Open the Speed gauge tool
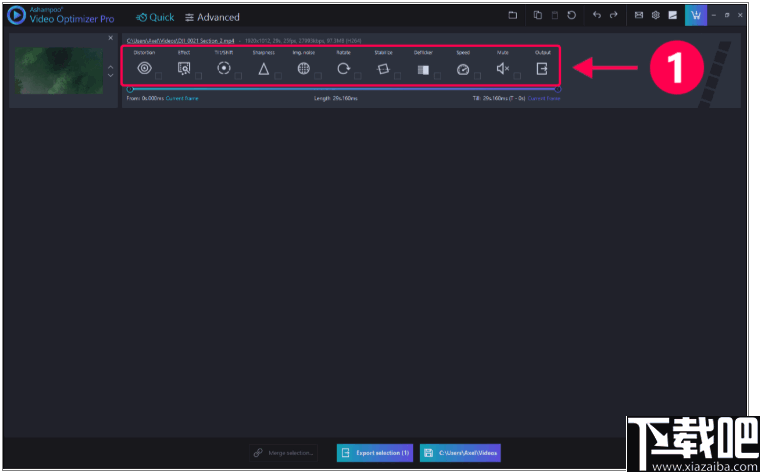The height and width of the screenshot is (472, 762). (x=463, y=70)
